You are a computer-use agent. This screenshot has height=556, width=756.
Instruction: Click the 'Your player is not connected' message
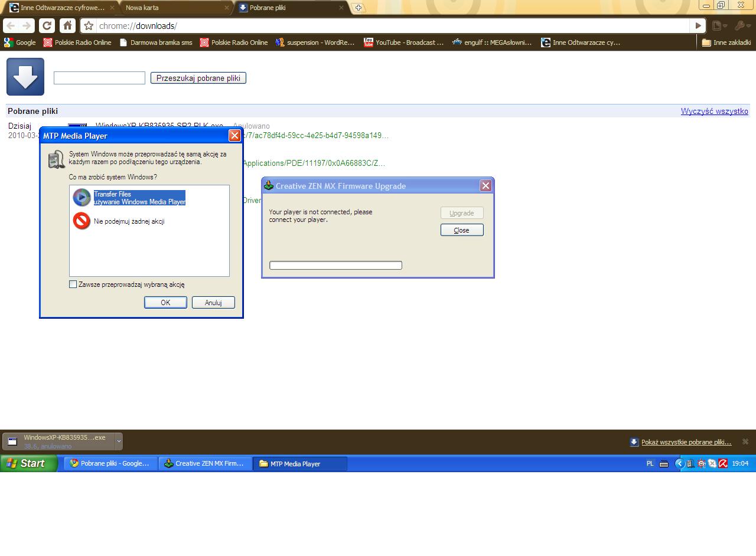pos(321,215)
